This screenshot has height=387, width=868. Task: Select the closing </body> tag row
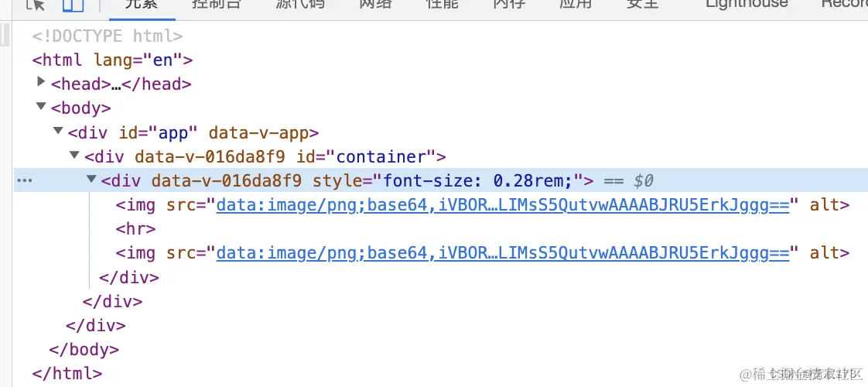point(84,350)
